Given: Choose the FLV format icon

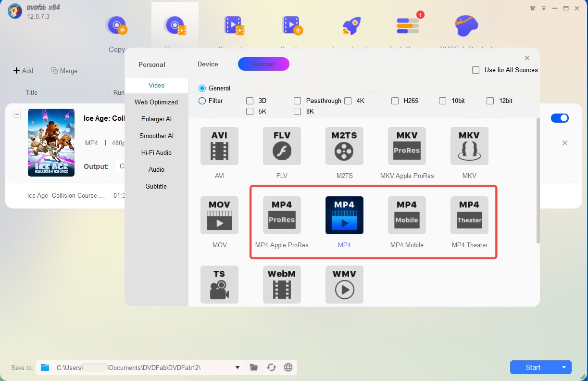Looking at the screenshot, I should click(282, 146).
